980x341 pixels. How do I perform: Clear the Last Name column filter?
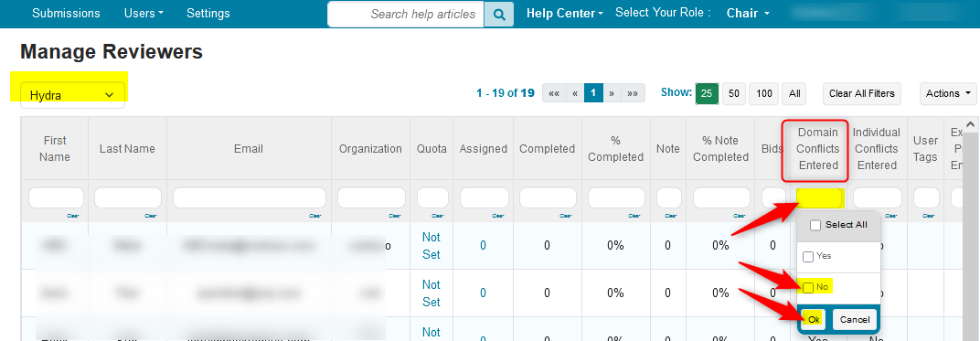151,216
